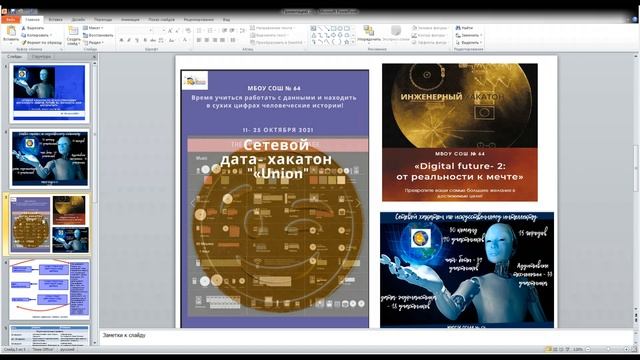Click Quick Styles (Экспресс-стили) button

point(396,33)
